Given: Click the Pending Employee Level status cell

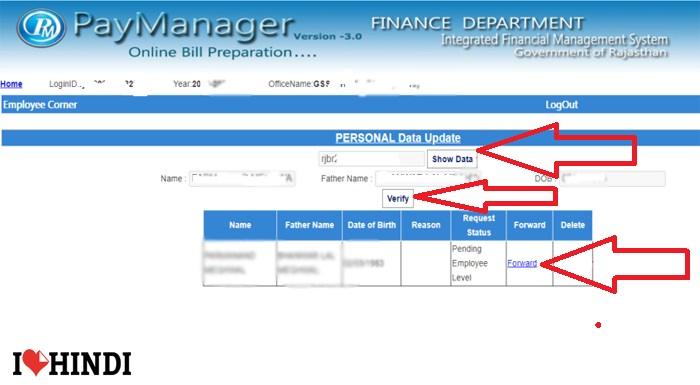Looking at the screenshot, I should pos(478,263).
